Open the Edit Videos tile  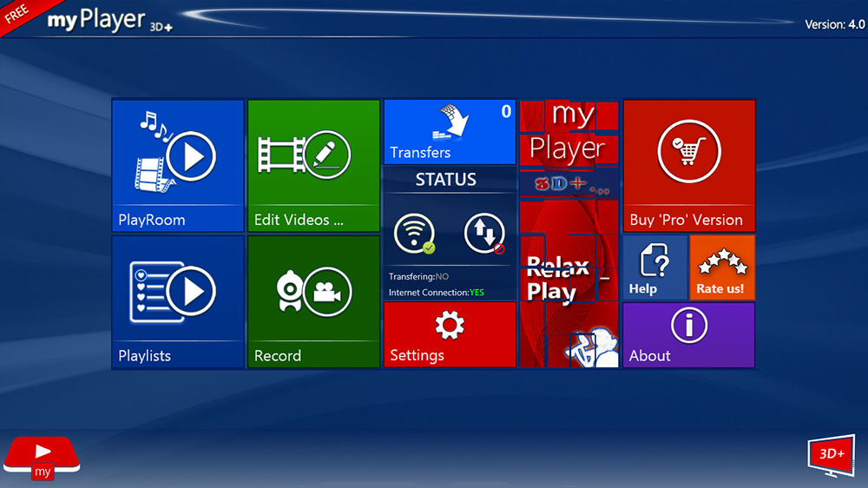313,165
